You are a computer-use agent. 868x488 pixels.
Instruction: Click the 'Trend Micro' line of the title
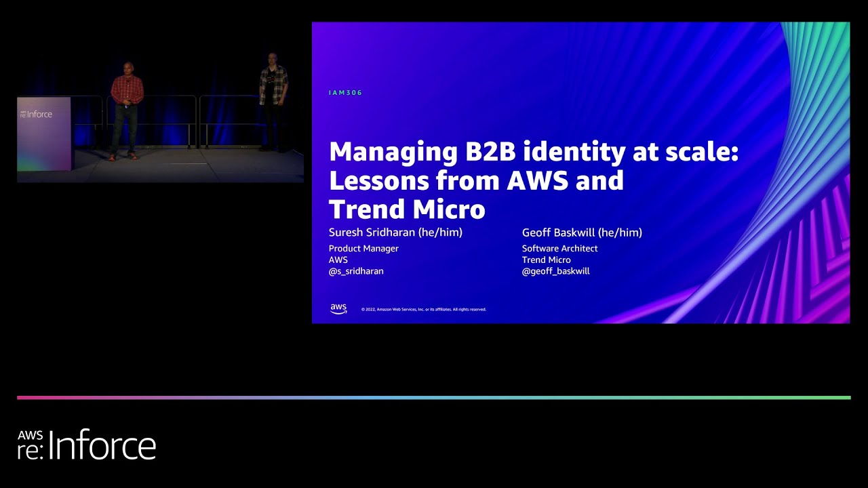pos(407,209)
